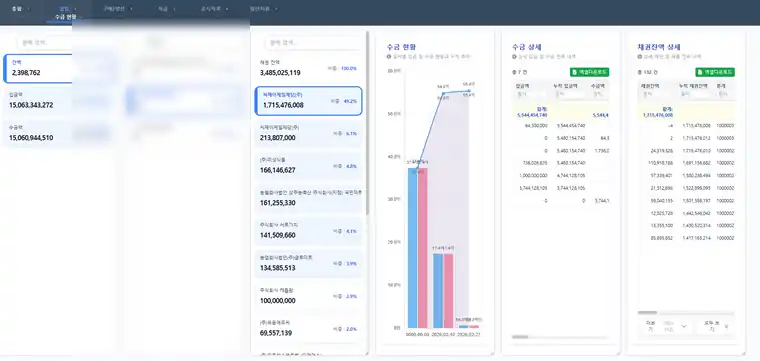Select the 채권 잔액 3,485,025,119 total card

308,68
